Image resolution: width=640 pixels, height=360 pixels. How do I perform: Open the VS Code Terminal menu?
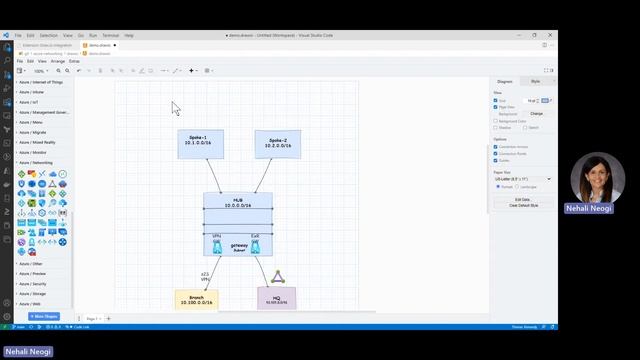[x=110, y=36]
